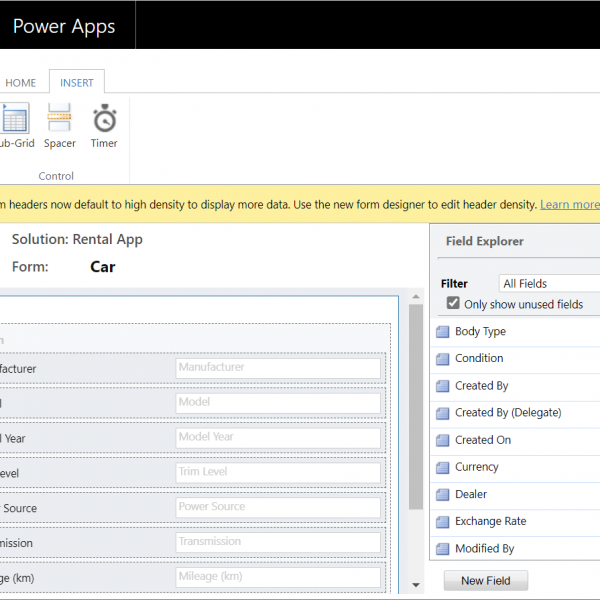Click the Body Type field icon
600x600 pixels.
tap(443, 331)
